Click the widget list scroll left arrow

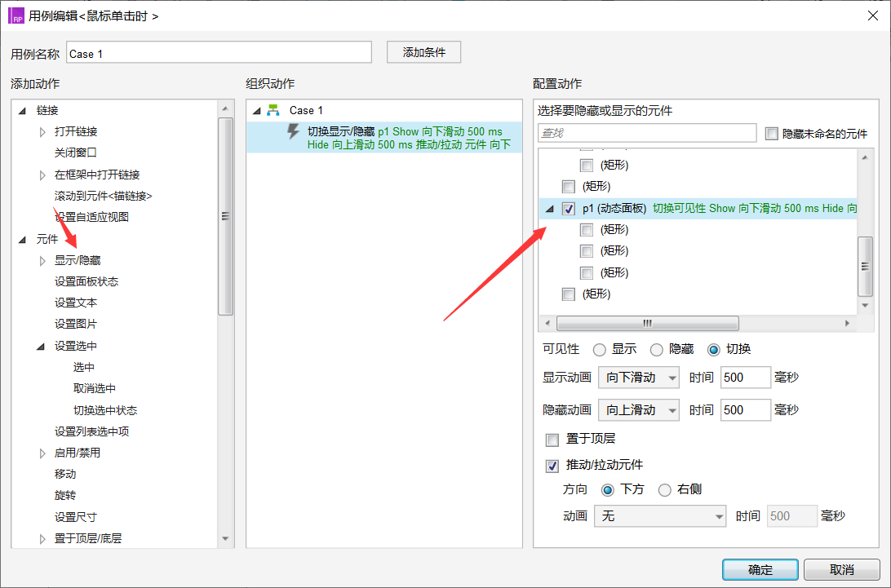point(547,323)
